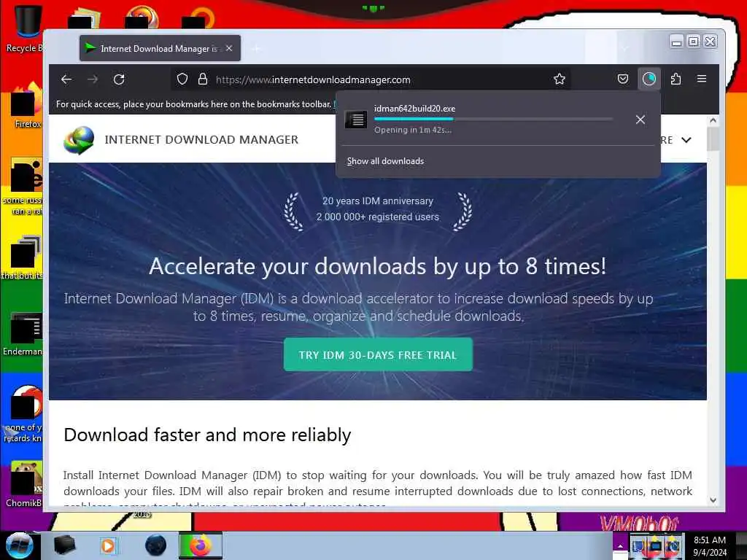The height and width of the screenshot is (560, 747).
Task: Click the list all tabs chevron
Action: pos(625,48)
